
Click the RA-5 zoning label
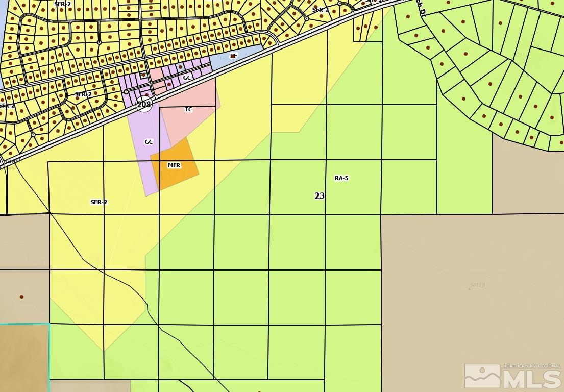[341, 178]
